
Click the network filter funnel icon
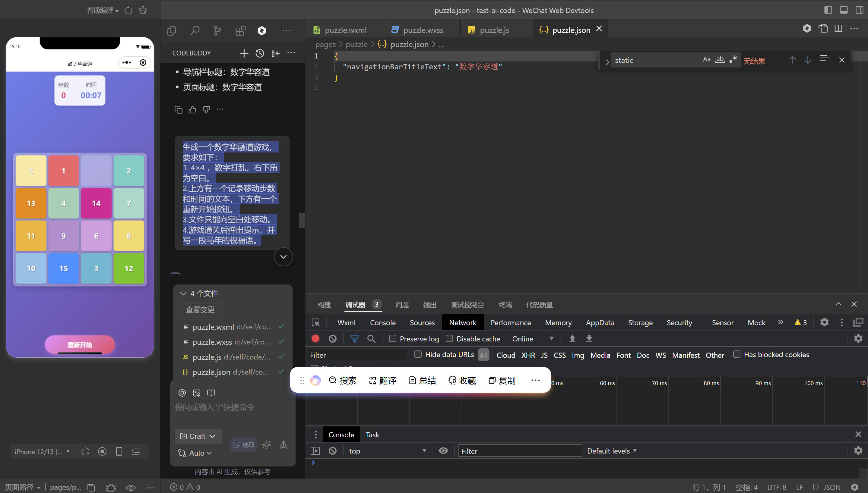354,339
